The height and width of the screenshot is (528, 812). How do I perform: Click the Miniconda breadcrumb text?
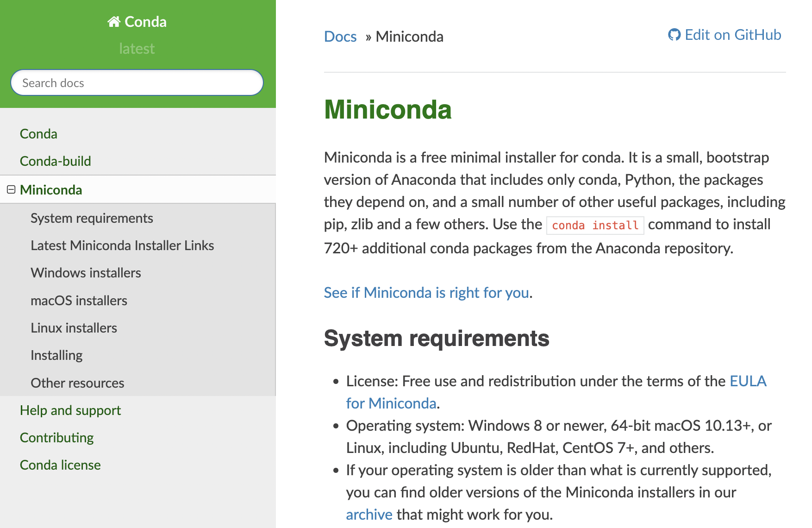(x=410, y=37)
